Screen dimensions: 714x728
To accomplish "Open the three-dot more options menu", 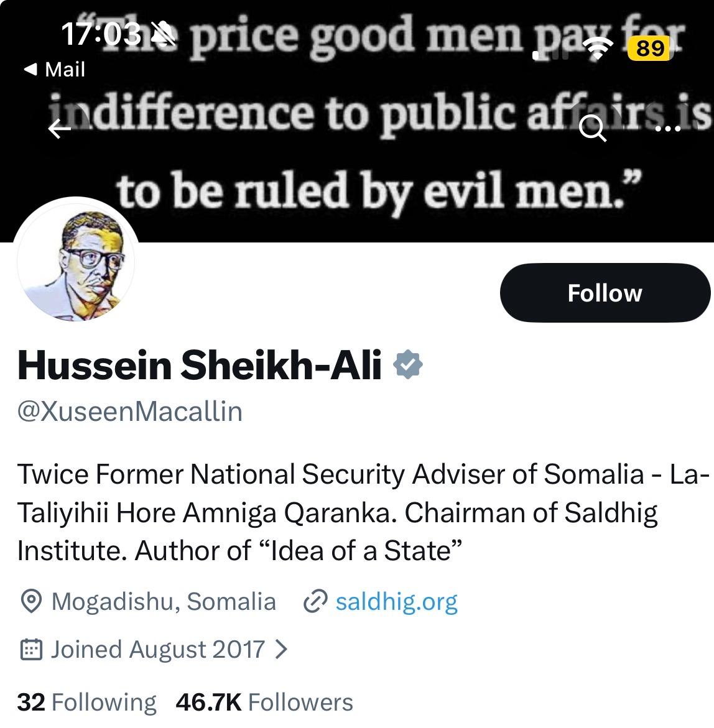I will click(x=669, y=129).
